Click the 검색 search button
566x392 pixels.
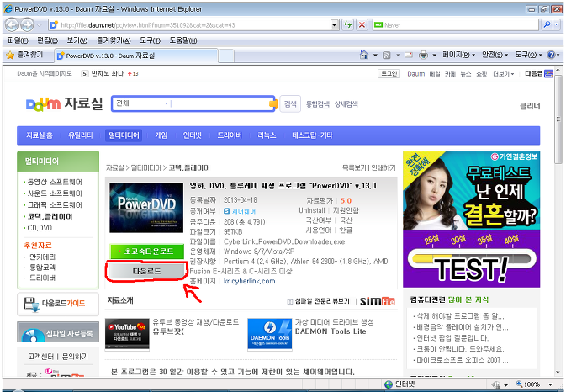point(290,104)
